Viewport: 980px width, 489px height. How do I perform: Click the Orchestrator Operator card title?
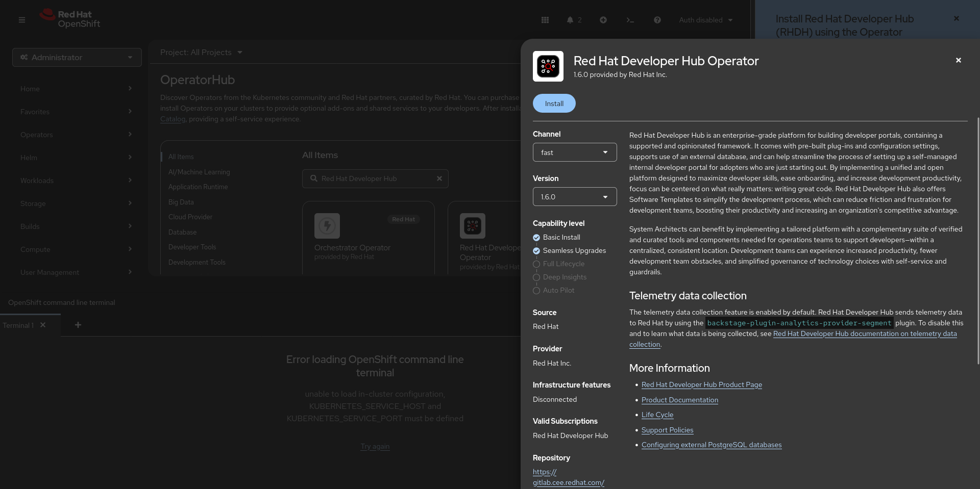click(x=352, y=248)
